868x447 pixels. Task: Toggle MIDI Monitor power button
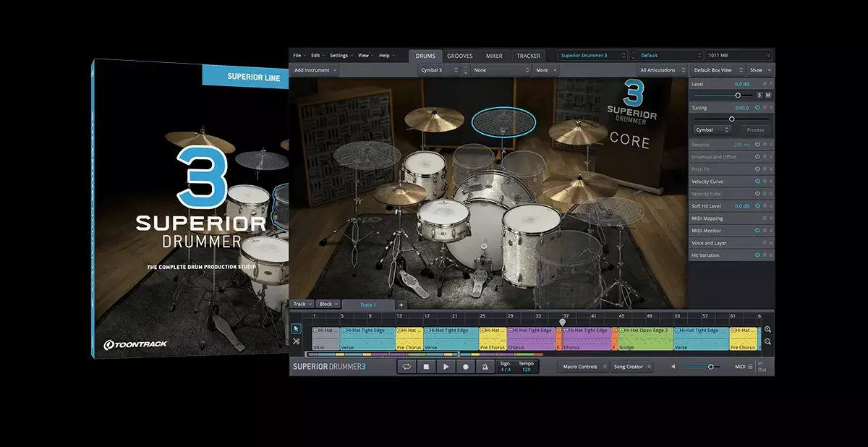pos(757,231)
